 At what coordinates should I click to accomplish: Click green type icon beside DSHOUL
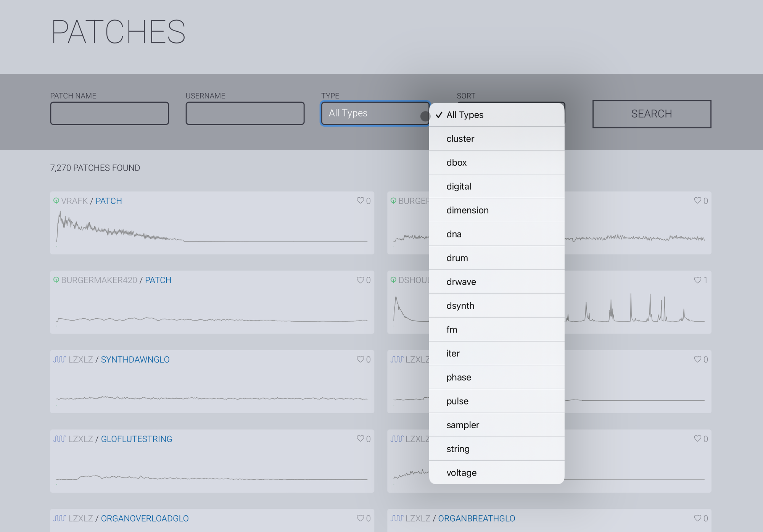click(x=393, y=280)
